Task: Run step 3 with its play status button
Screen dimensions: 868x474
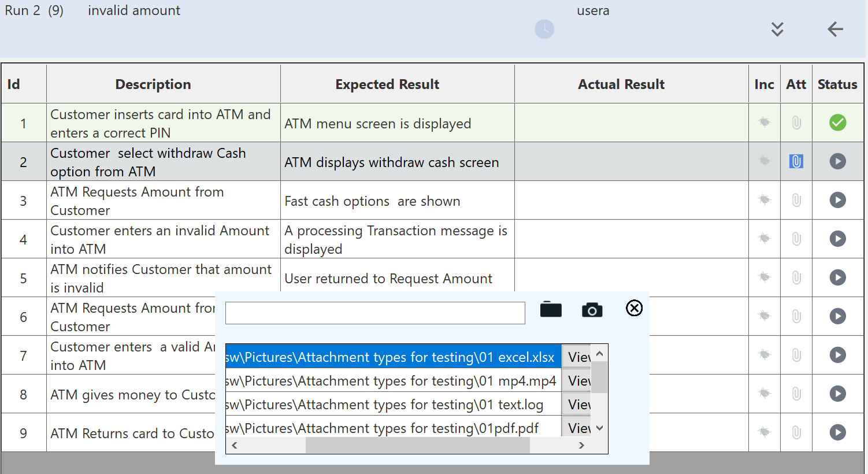Action: [x=837, y=200]
